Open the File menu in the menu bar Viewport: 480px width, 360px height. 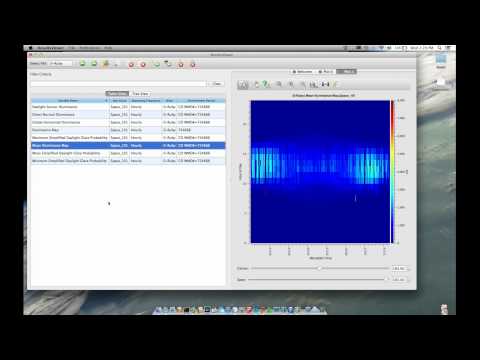(x=71, y=48)
